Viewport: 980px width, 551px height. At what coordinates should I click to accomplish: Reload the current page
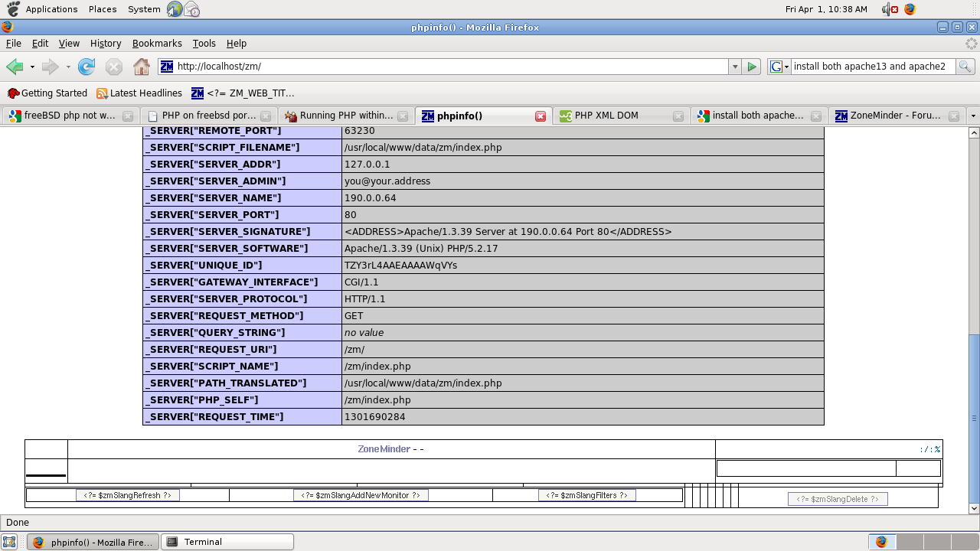click(x=87, y=67)
